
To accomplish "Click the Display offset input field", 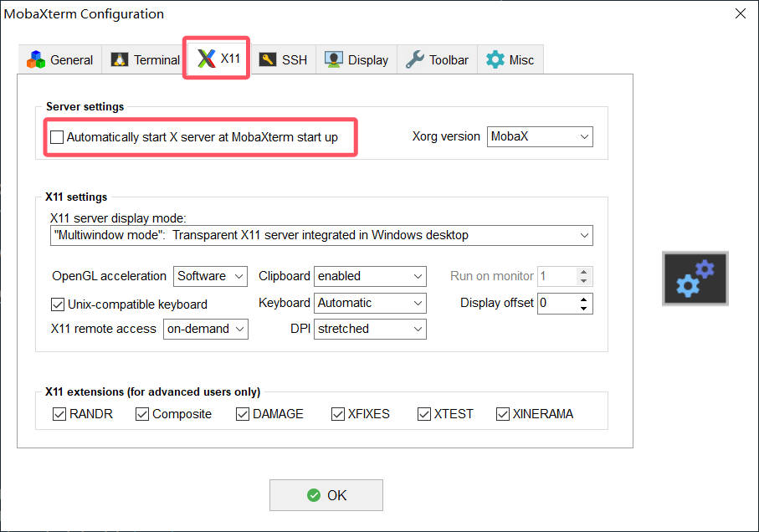I will [557, 304].
